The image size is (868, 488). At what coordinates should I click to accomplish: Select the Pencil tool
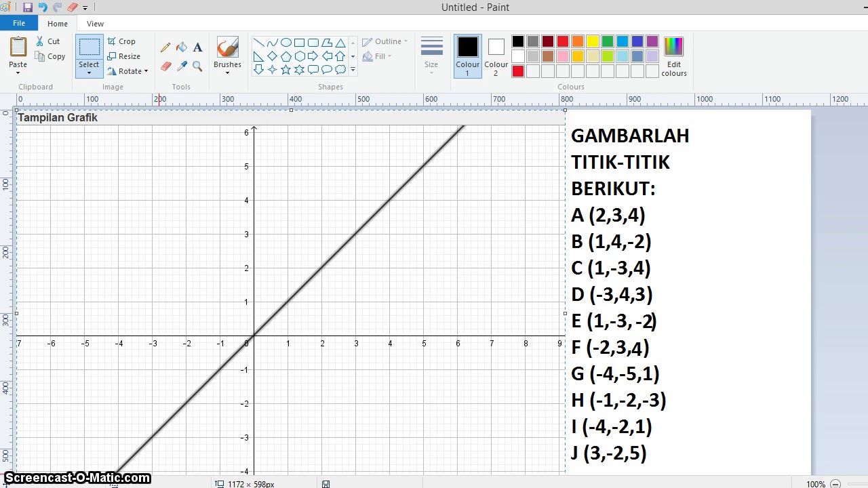pos(165,47)
